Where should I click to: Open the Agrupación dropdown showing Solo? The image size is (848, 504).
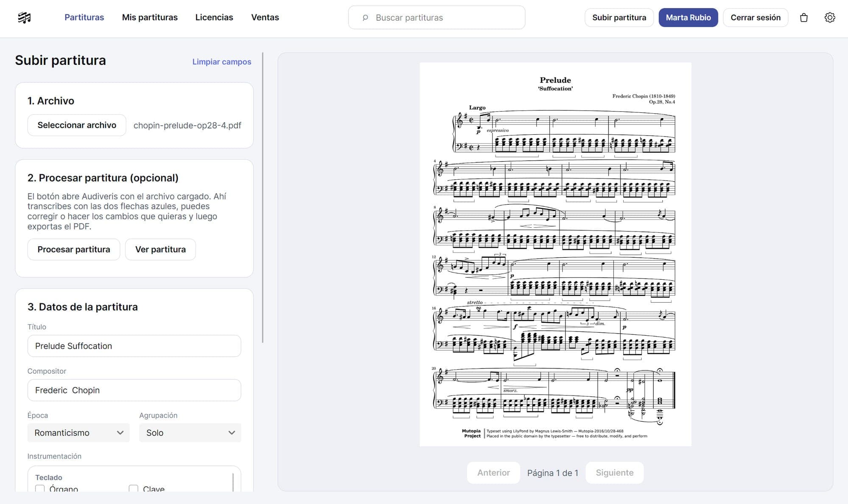click(190, 433)
